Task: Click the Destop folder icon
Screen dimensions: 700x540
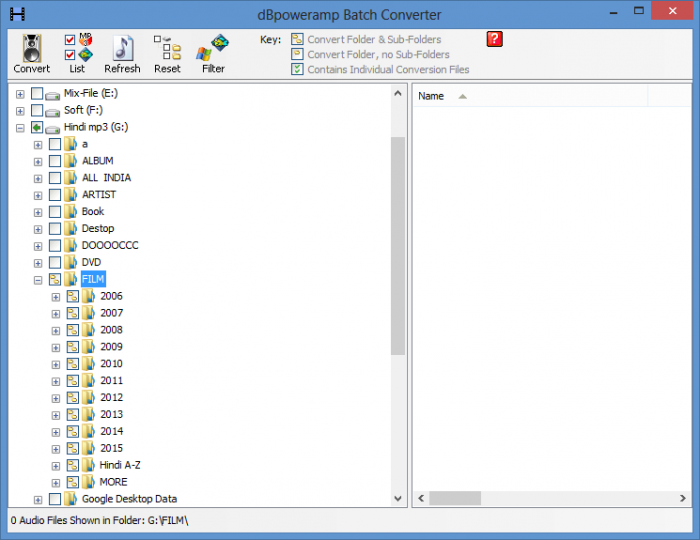Action: click(71, 228)
